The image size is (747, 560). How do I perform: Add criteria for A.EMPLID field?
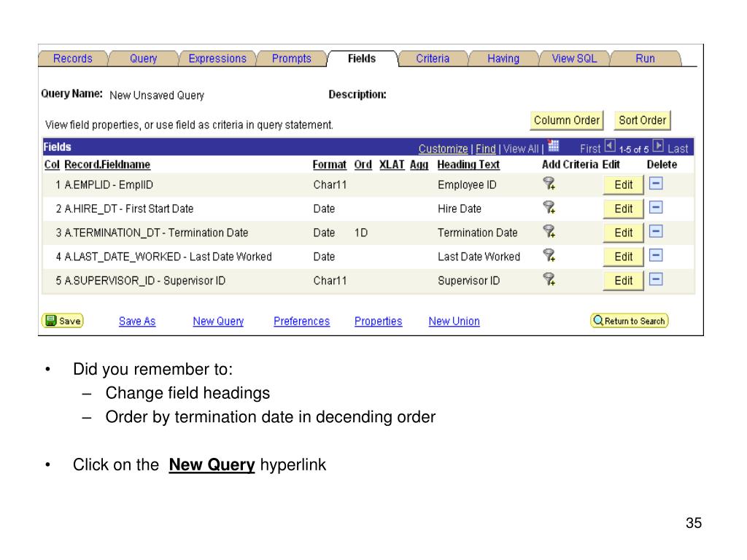click(x=549, y=183)
